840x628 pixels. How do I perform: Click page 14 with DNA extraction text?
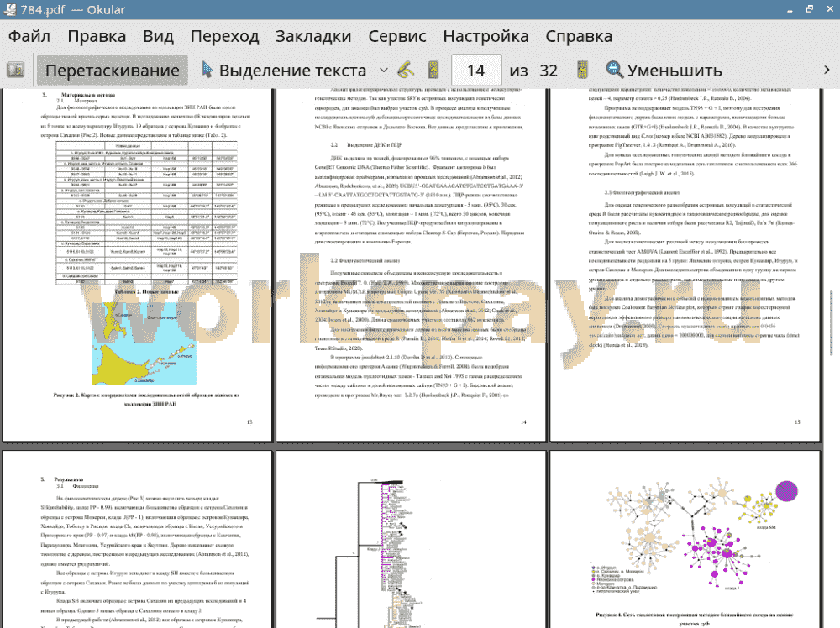[411, 265]
